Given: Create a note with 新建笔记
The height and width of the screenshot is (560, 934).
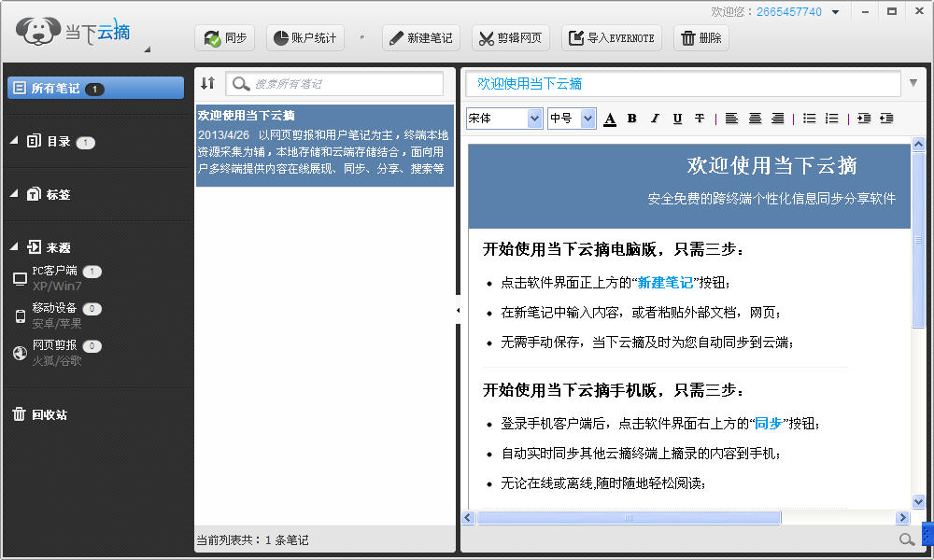Looking at the screenshot, I should click(419, 38).
